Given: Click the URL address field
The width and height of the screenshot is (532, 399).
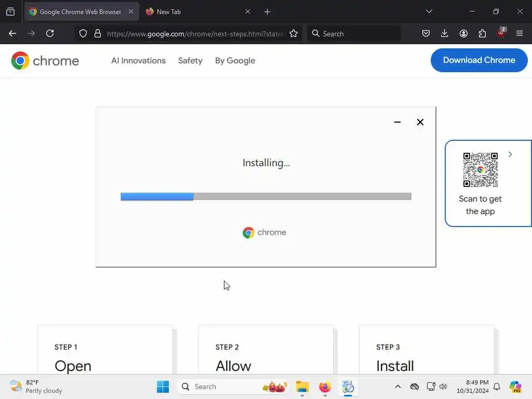Looking at the screenshot, I should (x=195, y=34).
